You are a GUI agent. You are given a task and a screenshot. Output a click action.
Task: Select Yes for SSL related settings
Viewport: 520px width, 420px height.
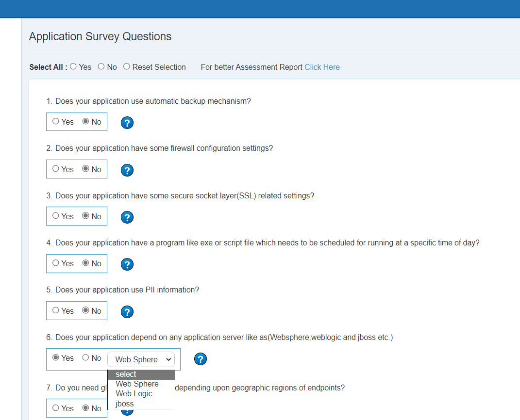click(x=56, y=216)
